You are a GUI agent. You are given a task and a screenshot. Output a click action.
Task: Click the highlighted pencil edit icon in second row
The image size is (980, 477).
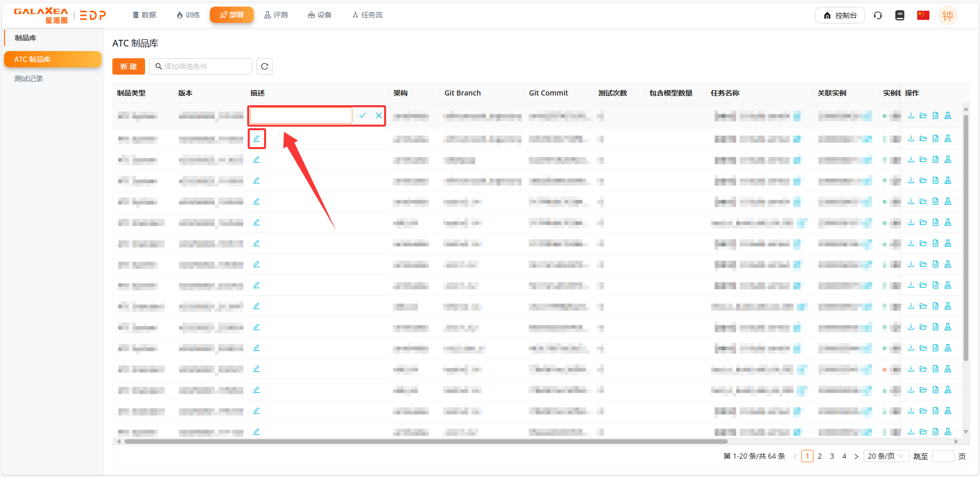pos(256,138)
